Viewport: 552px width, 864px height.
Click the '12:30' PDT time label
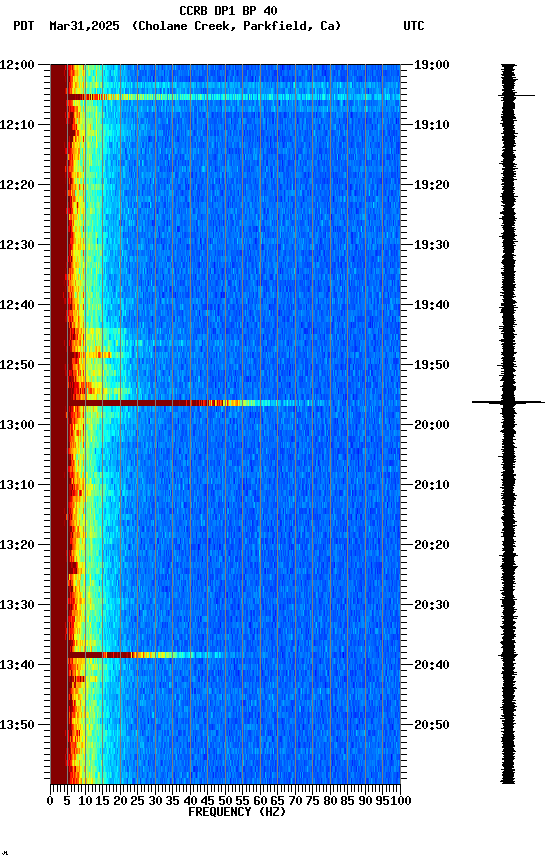[17, 245]
